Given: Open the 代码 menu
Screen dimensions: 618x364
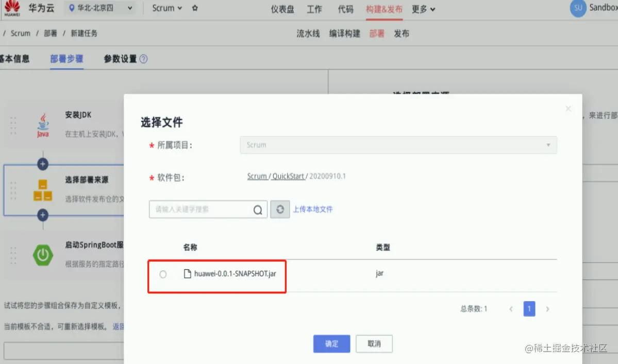Looking at the screenshot, I should pyautogui.click(x=345, y=9).
